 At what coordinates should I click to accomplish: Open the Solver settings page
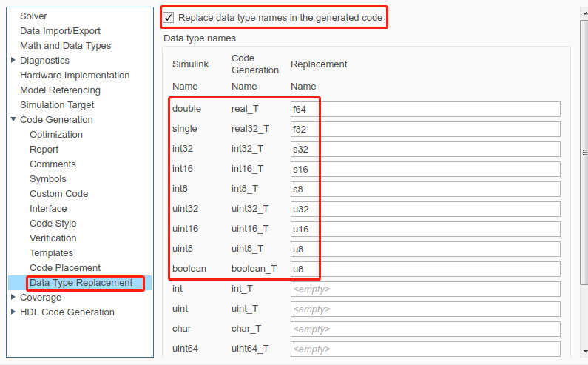(x=33, y=16)
